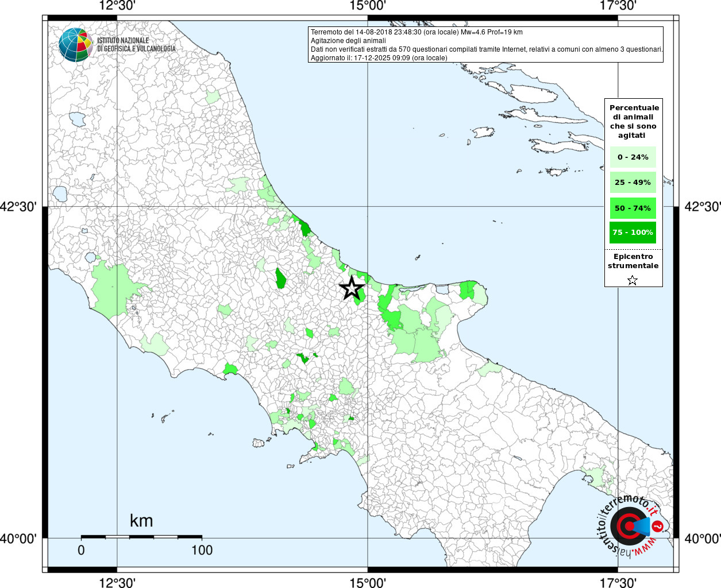The width and height of the screenshot is (721, 588).
Task: Click the bottom 12°30' longitude label
Action: point(117,582)
